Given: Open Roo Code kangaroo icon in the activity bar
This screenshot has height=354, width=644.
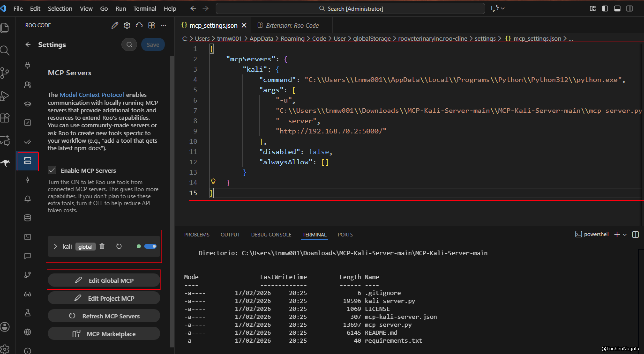Looking at the screenshot, I should pyautogui.click(x=5, y=163).
